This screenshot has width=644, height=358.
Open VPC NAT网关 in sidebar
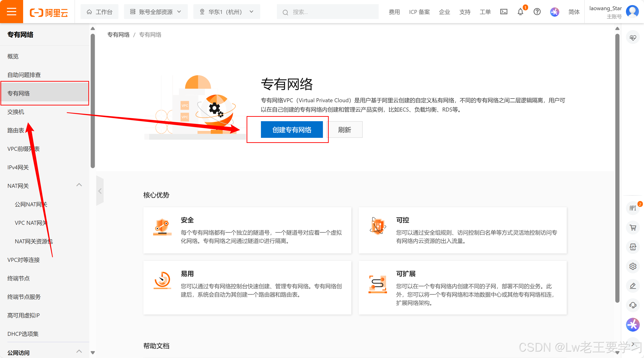[44, 223]
